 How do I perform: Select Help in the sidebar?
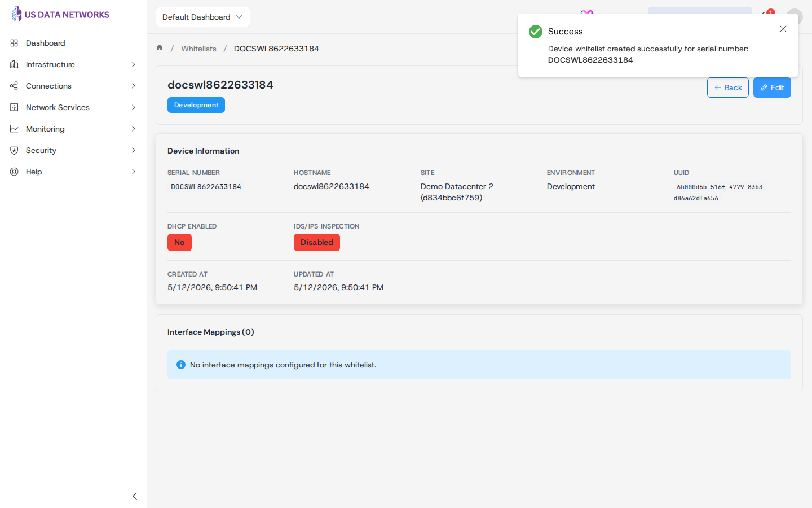73,172
